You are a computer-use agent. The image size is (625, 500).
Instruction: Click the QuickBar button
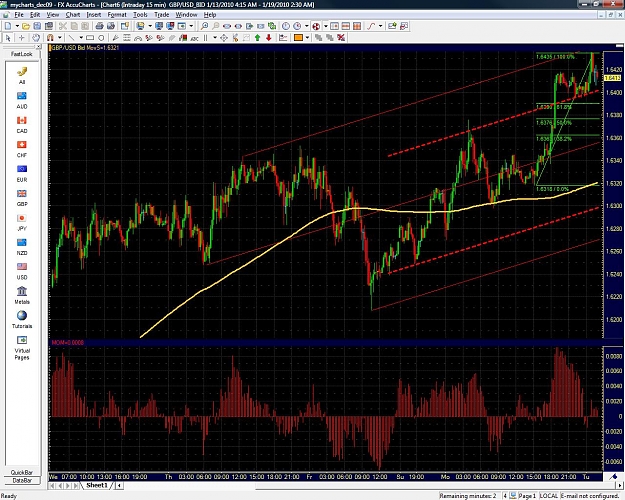click(22, 472)
